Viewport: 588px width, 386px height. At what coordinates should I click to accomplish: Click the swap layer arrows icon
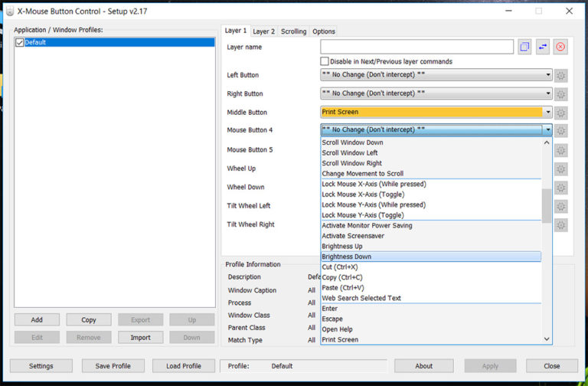click(x=542, y=47)
